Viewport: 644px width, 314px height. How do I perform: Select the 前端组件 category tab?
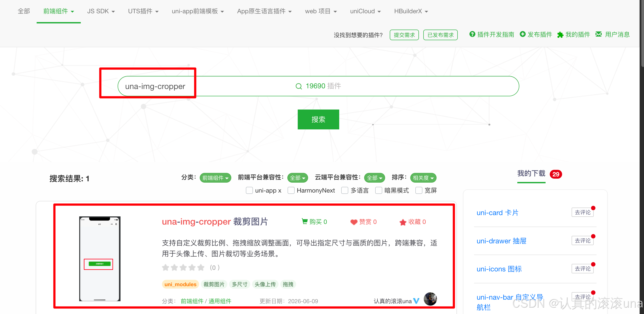point(58,11)
